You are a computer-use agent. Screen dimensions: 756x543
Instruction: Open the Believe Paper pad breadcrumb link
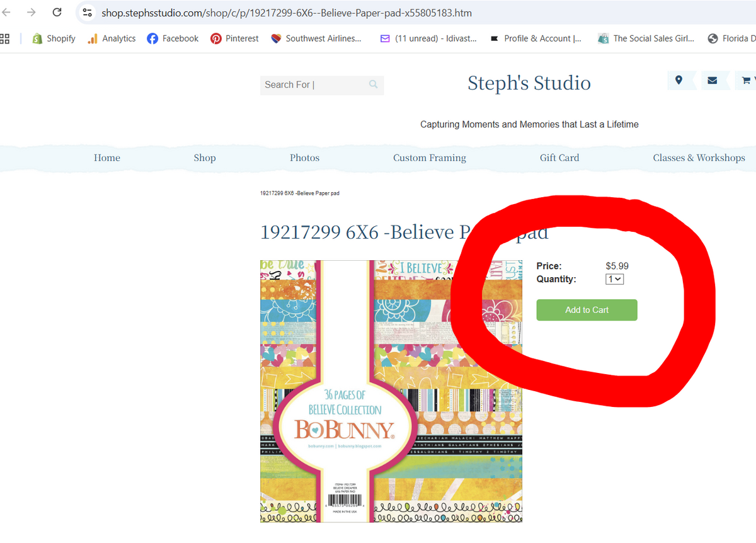(x=300, y=193)
